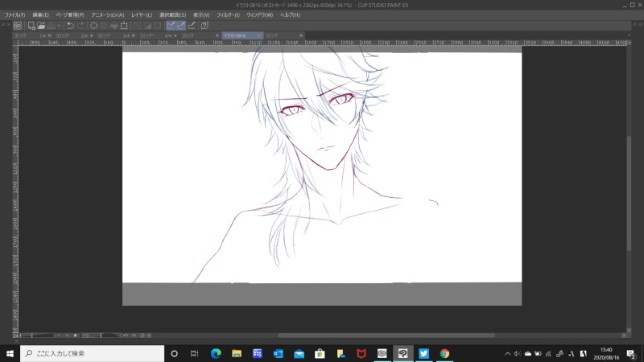
Task: Open File Explorer from taskbar
Action: pos(237,353)
